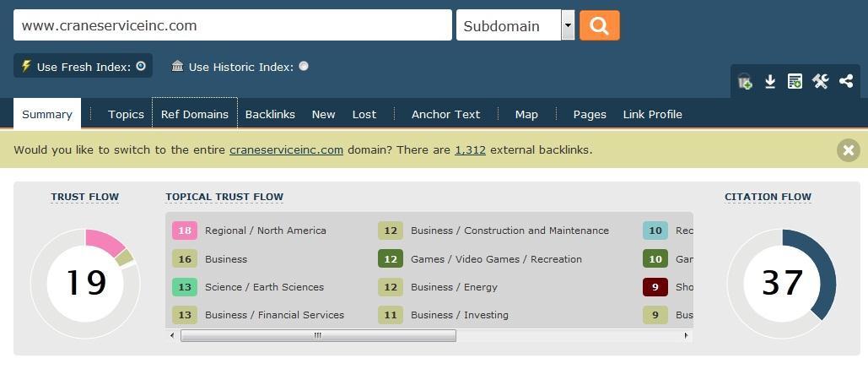
Task: Click the 12 swatch for Business / Energy
Action: point(391,287)
